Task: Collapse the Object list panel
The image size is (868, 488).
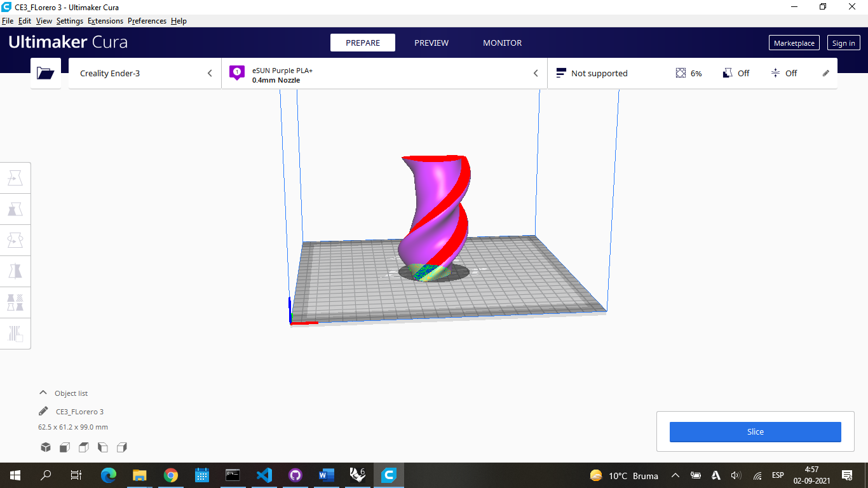Action: [43, 393]
